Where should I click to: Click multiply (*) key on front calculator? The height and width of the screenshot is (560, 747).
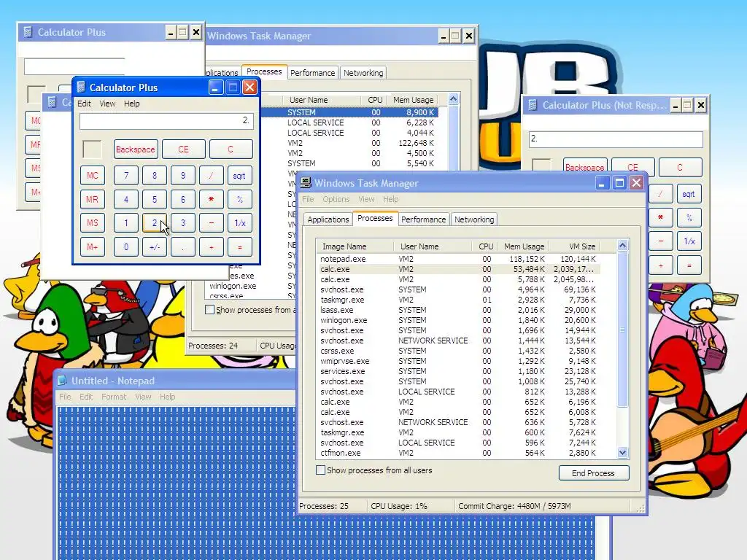pyautogui.click(x=211, y=199)
